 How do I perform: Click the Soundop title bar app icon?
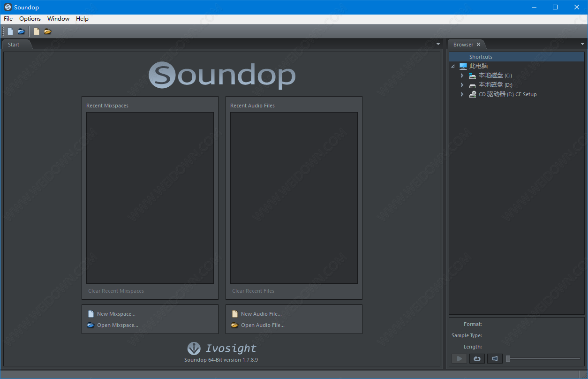pos(8,7)
